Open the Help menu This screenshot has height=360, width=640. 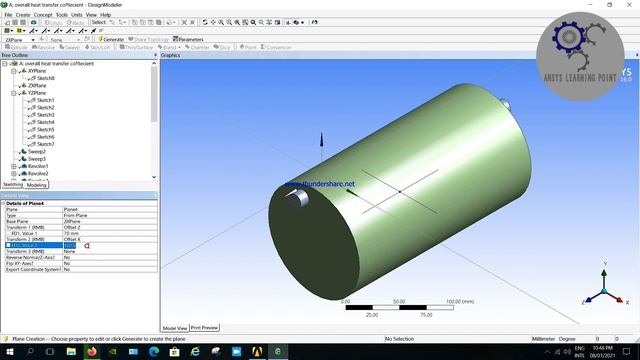click(x=105, y=15)
